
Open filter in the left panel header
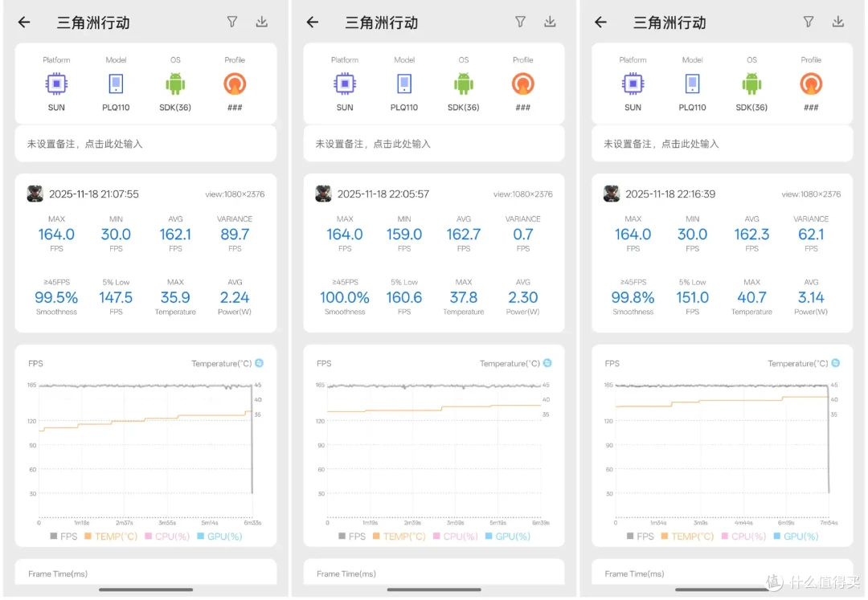(x=232, y=22)
